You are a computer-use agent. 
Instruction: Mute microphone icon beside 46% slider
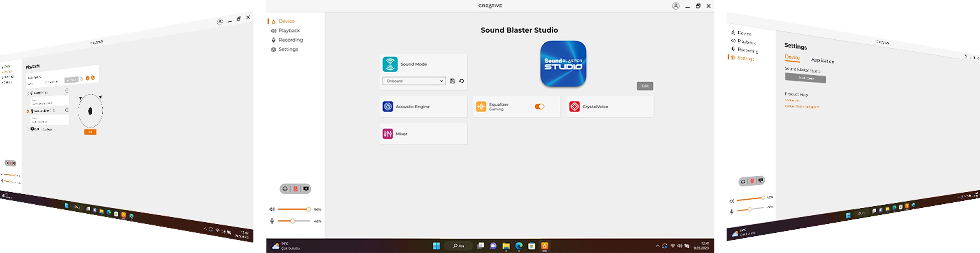click(272, 221)
